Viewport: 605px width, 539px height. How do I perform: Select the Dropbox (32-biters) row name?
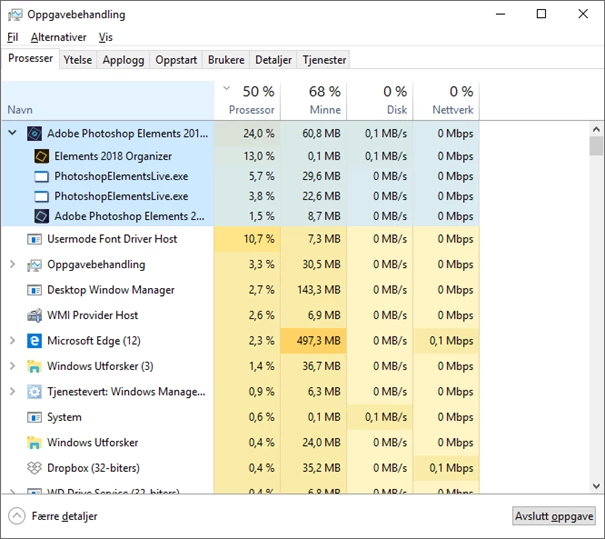93,468
